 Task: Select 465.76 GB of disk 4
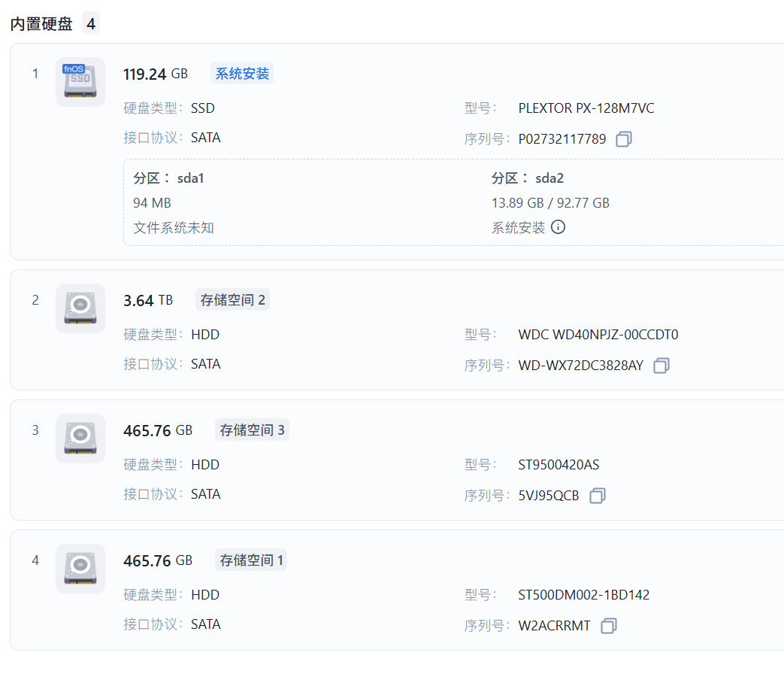coord(158,560)
